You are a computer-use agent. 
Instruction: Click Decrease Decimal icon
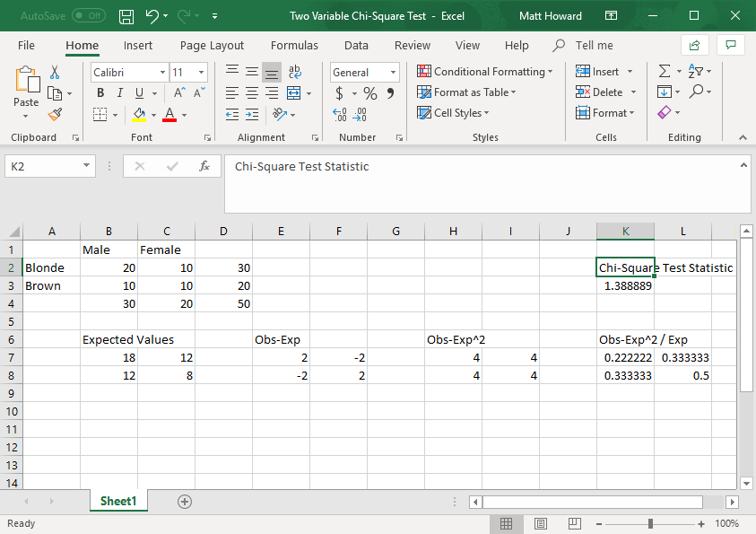pyautogui.click(x=360, y=114)
